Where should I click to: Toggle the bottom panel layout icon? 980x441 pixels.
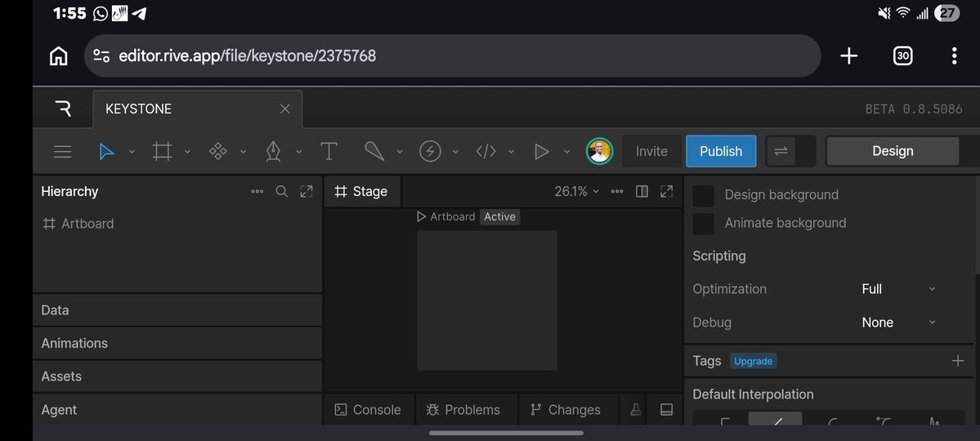(x=666, y=410)
